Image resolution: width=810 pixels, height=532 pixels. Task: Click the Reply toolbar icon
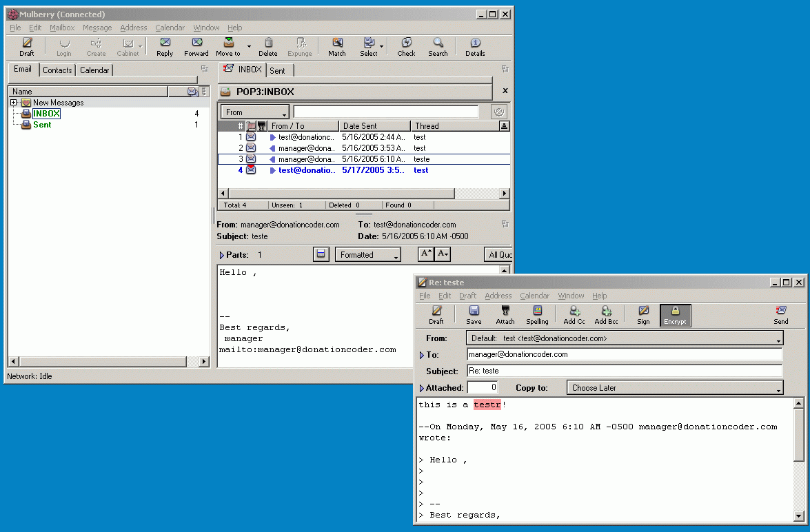point(165,46)
